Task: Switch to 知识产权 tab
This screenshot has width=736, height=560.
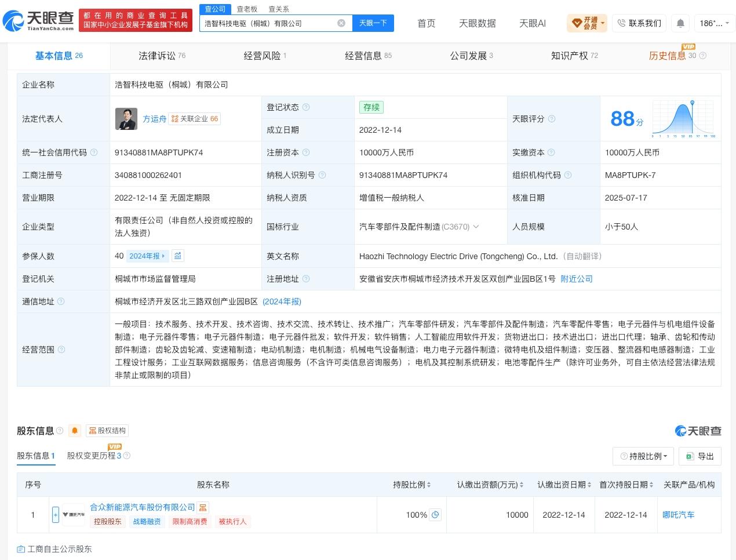Action: [x=574, y=56]
